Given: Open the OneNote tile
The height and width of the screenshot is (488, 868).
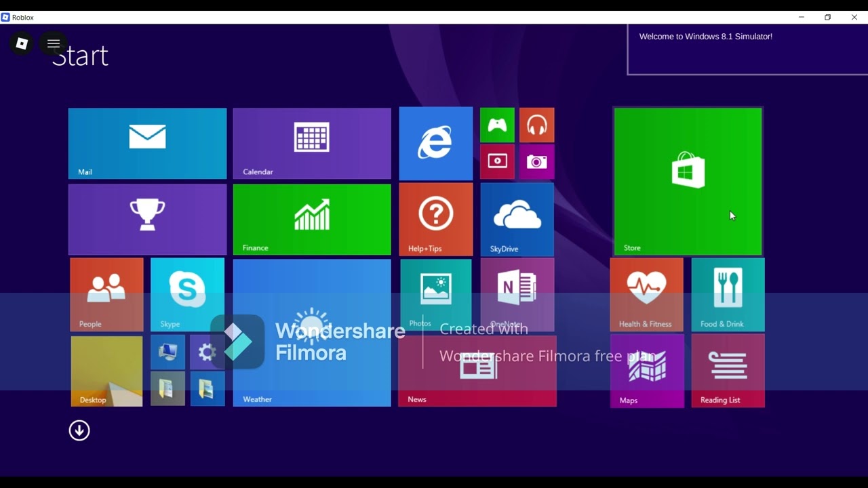Looking at the screenshot, I should [517, 295].
